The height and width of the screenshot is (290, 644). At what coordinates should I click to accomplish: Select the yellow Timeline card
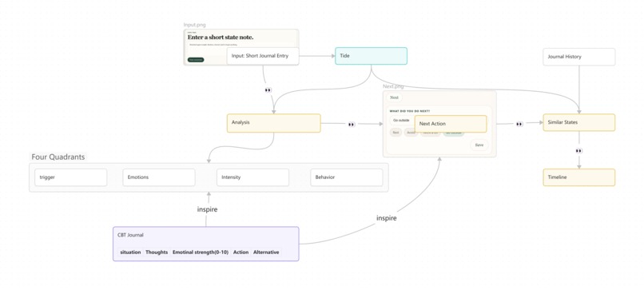[x=579, y=177]
